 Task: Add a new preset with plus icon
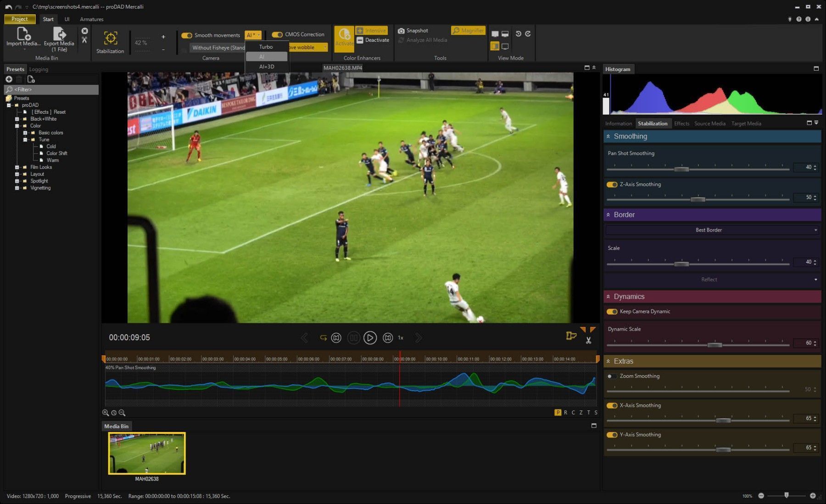(9, 79)
